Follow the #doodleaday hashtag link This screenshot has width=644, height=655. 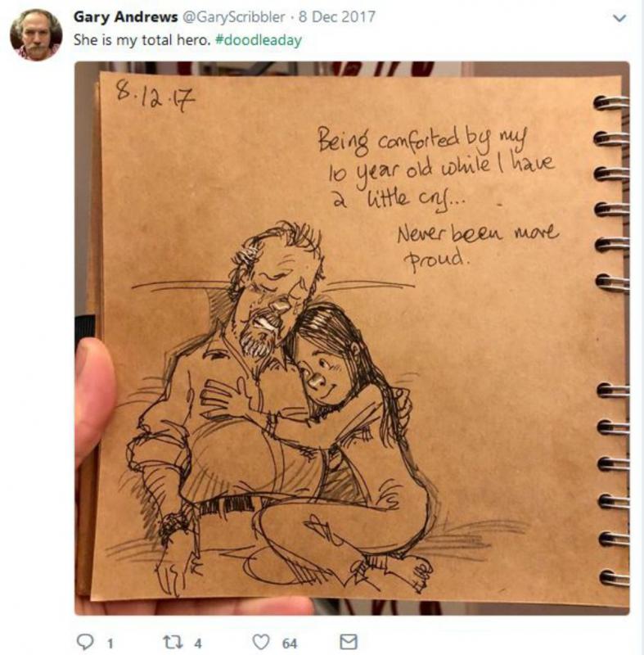[259, 40]
